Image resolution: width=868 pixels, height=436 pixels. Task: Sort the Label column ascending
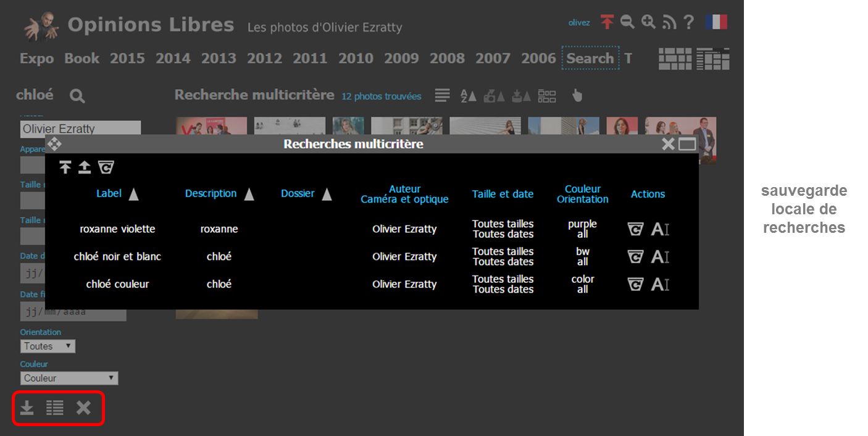tap(133, 195)
